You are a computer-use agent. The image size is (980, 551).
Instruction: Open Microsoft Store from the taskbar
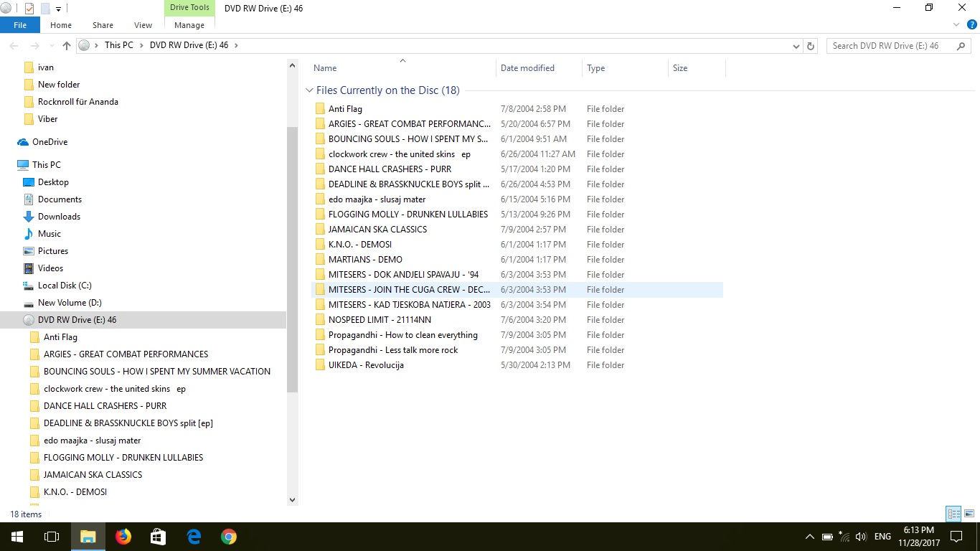tap(159, 537)
